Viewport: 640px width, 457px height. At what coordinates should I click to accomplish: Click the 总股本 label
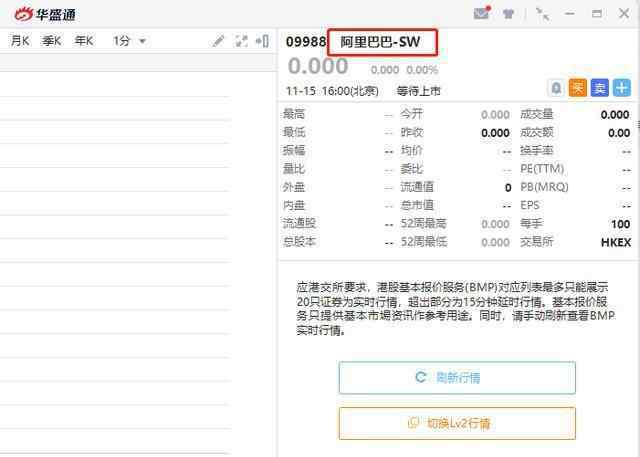point(300,242)
